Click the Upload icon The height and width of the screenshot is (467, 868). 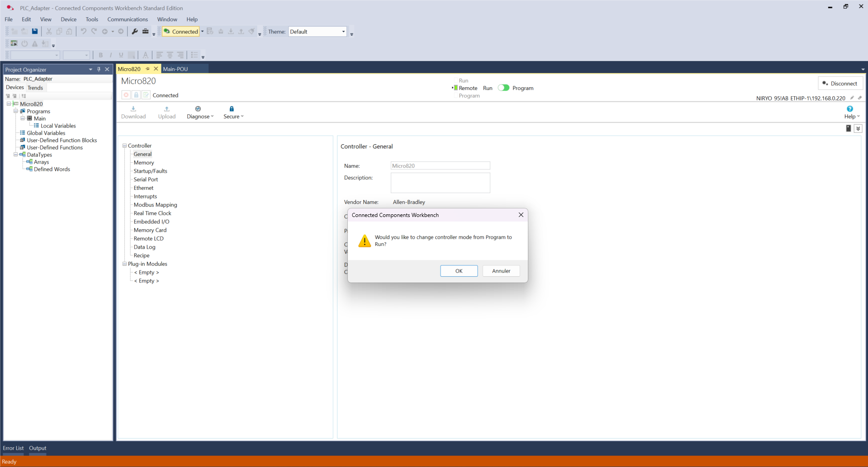tap(166, 109)
